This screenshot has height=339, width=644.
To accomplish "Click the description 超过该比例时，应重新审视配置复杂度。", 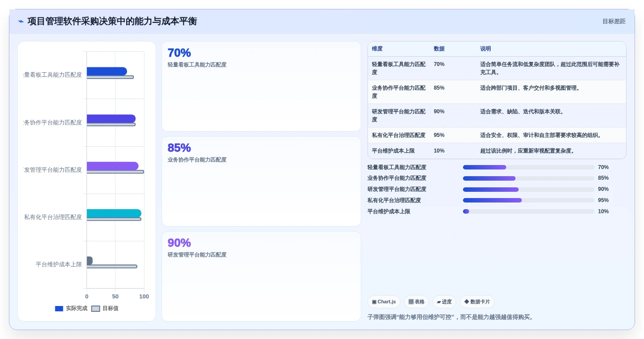I will coord(528,151).
